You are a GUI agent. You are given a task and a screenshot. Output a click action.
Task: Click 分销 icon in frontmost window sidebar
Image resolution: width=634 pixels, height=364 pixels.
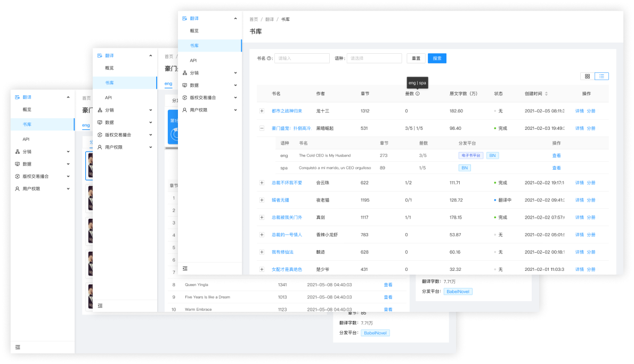(x=185, y=73)
